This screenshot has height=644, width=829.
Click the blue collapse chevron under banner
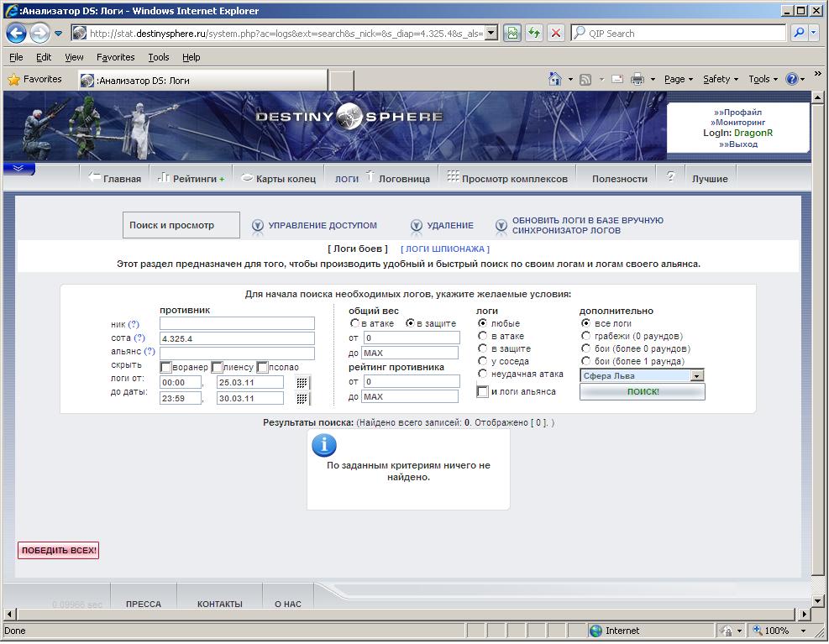pyautogui.click(x=18, y=169)
